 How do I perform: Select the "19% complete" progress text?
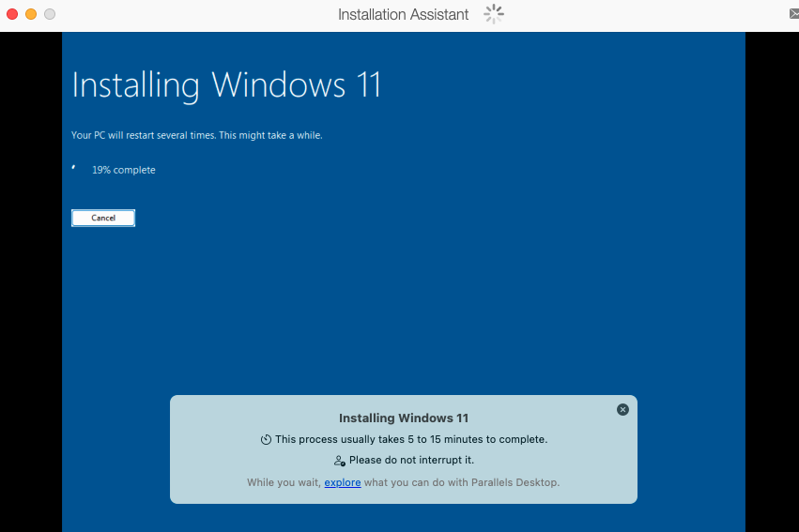(124, 170)
